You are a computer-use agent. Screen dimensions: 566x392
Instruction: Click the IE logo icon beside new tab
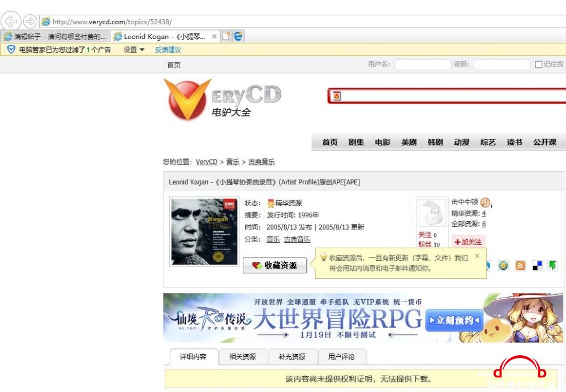(238, 36)
